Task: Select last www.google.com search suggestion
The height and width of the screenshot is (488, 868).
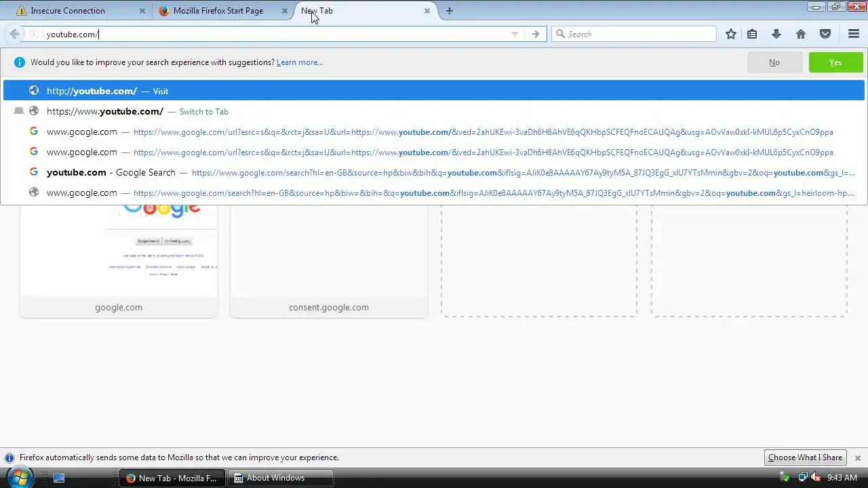Action: pos(434,192)
